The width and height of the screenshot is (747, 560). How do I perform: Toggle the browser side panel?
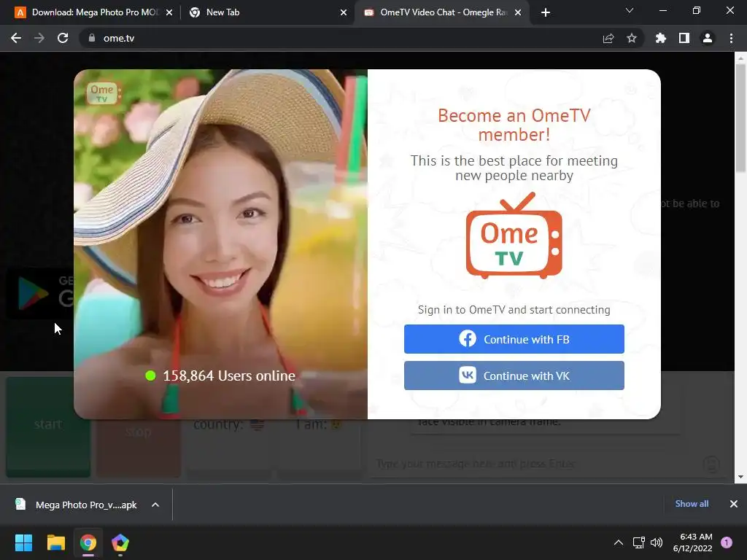[x=684, y=38]
